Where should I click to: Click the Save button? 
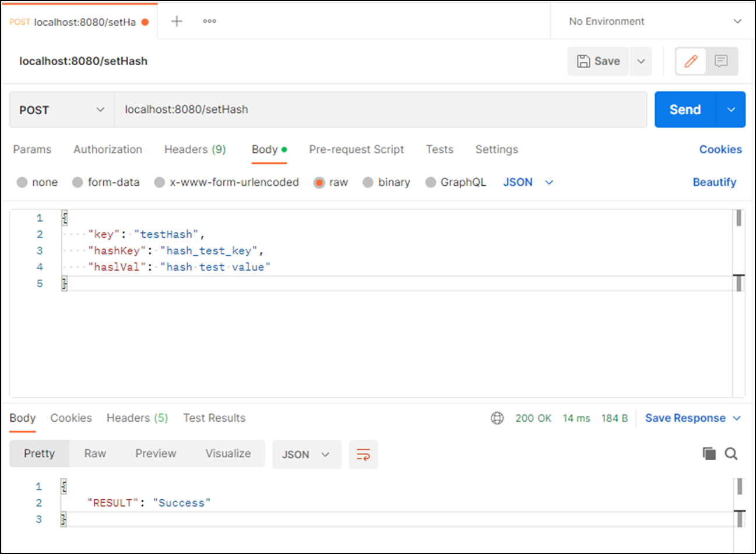598,61
